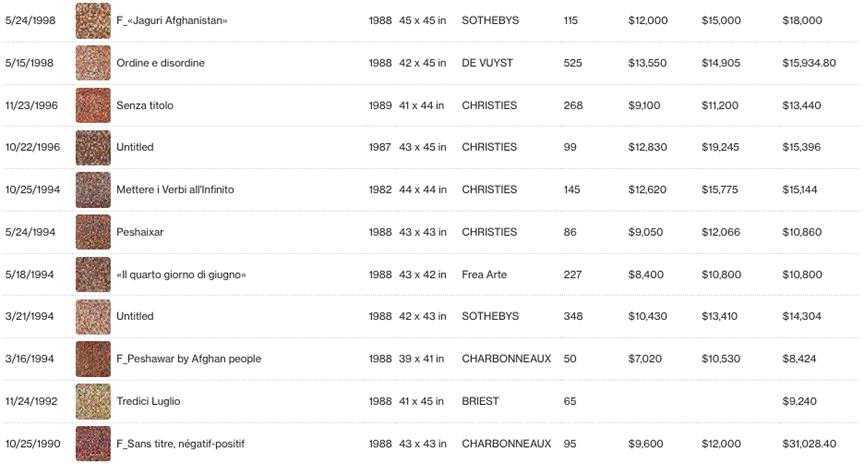Viewport: 864px width, 464px height.
Task: Select the Tredici Luglio title text
Action: coord(148,401)
